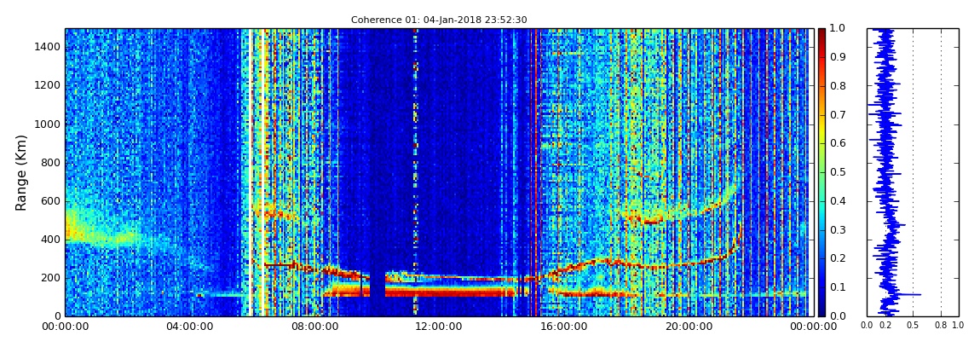Click the 600 range tick label
The width and height of the screenshot is (980, 347).
(x=51, y=200)
